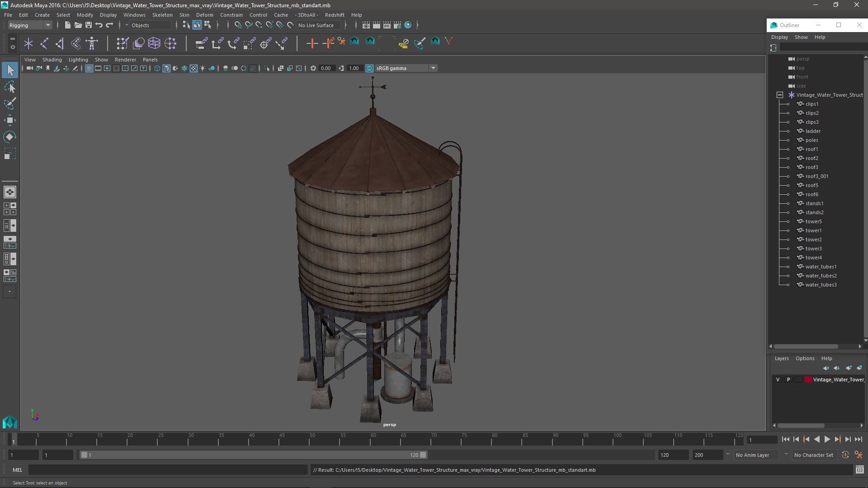Select water_tubes2 in the Outliner

pos(821,276)
